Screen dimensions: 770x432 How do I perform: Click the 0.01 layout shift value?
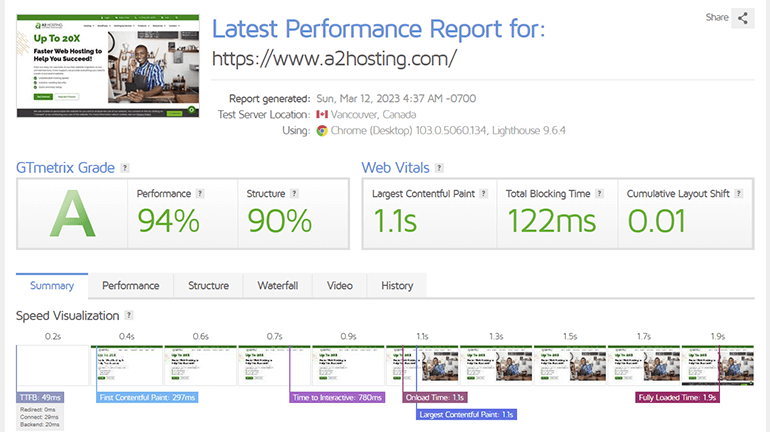pyautogui.click(x=657, y=221)
